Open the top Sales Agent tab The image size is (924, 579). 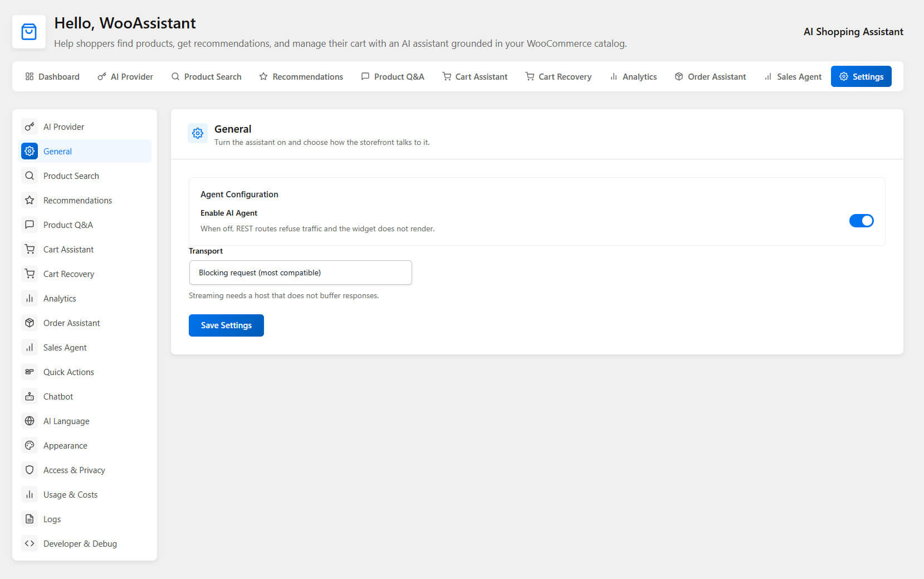click(x=793, y=76)
